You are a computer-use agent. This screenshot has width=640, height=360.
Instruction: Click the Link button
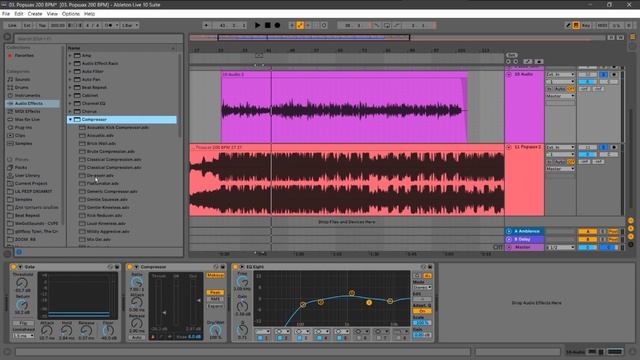pos(12,25)
